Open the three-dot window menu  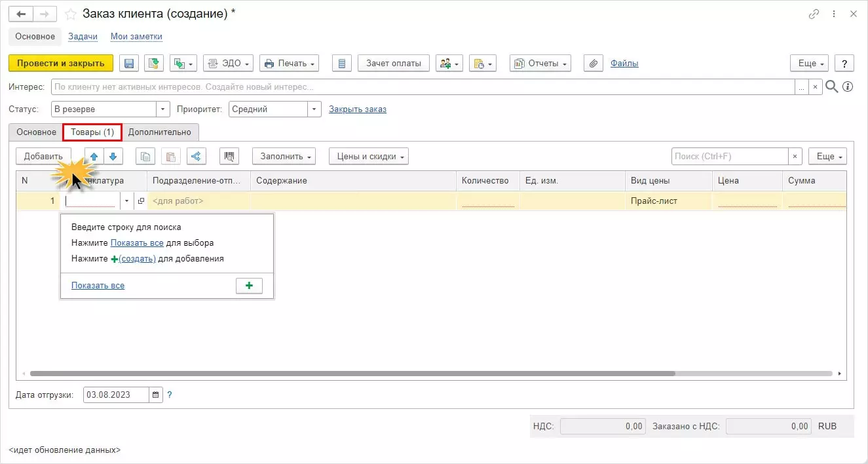coord(833,14)
